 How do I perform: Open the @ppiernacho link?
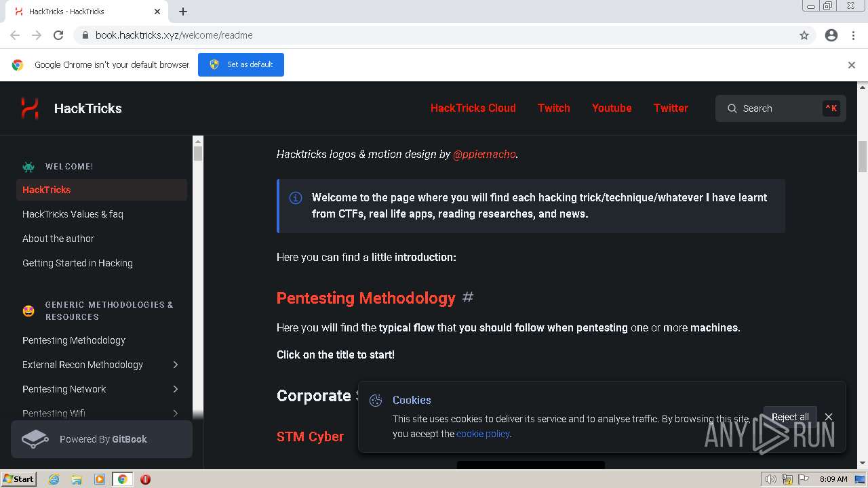click(484, 154)
